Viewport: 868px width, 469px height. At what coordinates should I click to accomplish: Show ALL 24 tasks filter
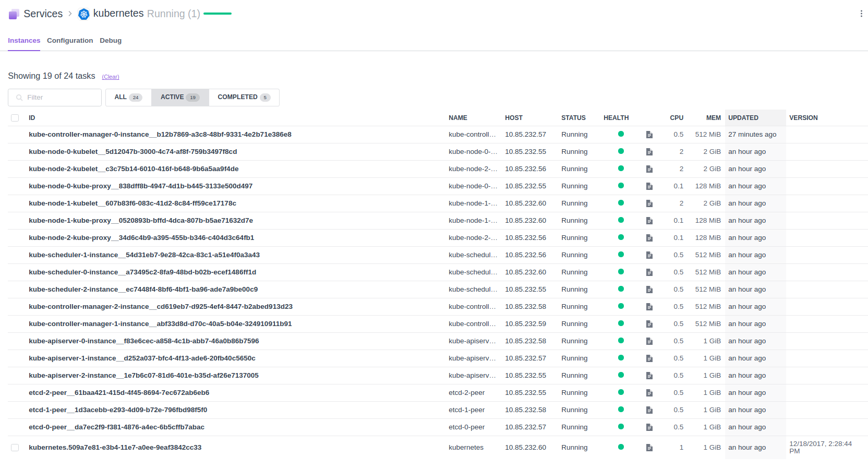coord(128,98)
